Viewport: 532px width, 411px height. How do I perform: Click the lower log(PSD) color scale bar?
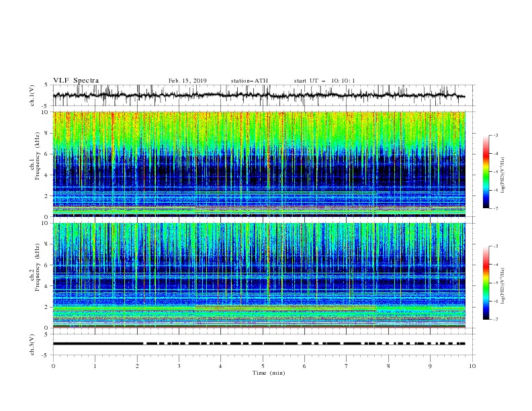pos(486,283)
